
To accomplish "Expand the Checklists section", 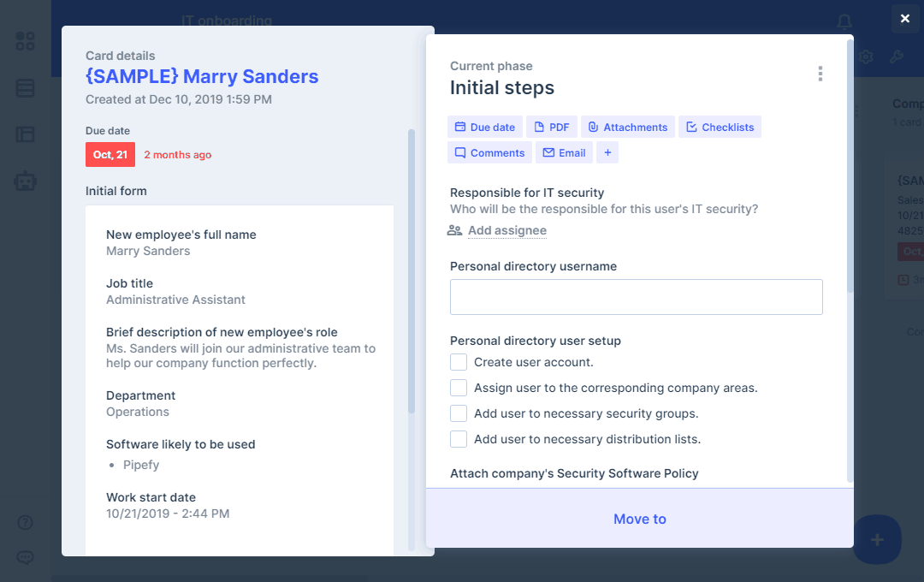I will (x=720, y=127).
